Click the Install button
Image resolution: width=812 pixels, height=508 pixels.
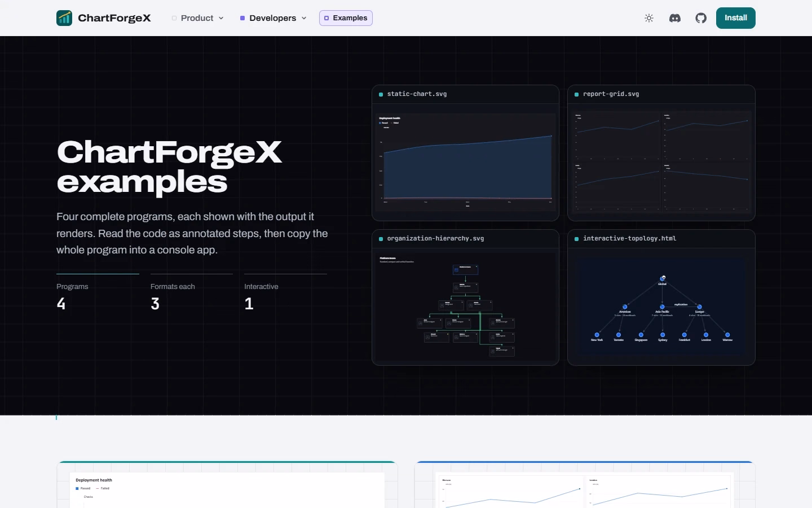tap(736, 18)
